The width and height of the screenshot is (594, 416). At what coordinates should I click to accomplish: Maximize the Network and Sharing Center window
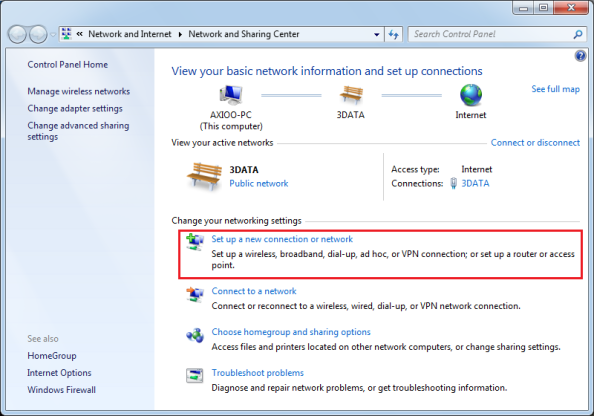543,8
